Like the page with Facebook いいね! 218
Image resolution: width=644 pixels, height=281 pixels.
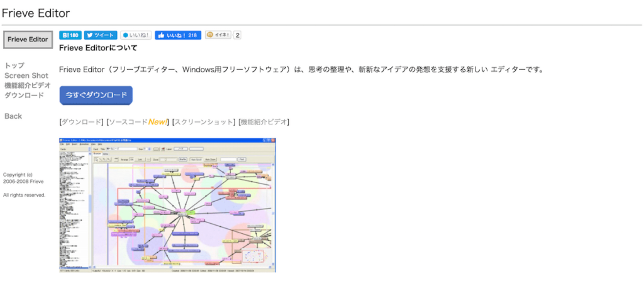pyautogui.click(x=178, y=35)
